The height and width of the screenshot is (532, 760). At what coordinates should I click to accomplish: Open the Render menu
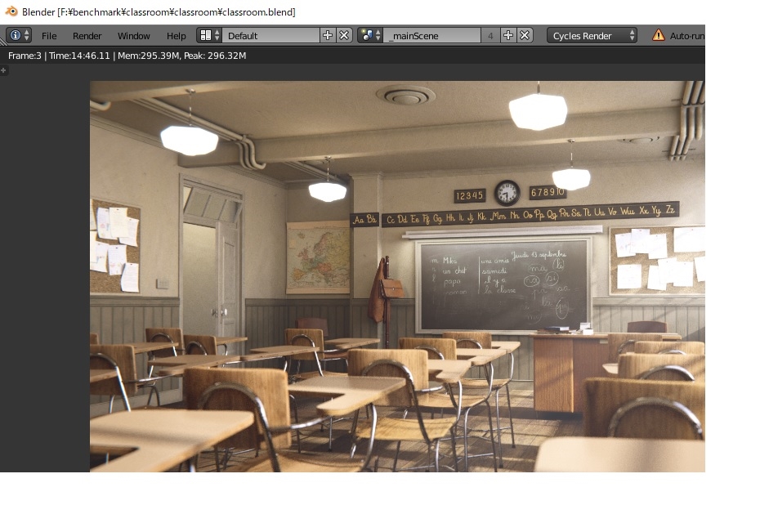(x=87, y=36)
